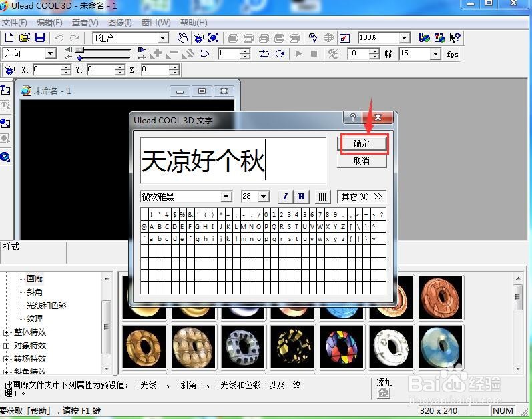532x419 pixels.
Task: Open the 微软雅黑 font dropdown
Action: coord(226,197)
